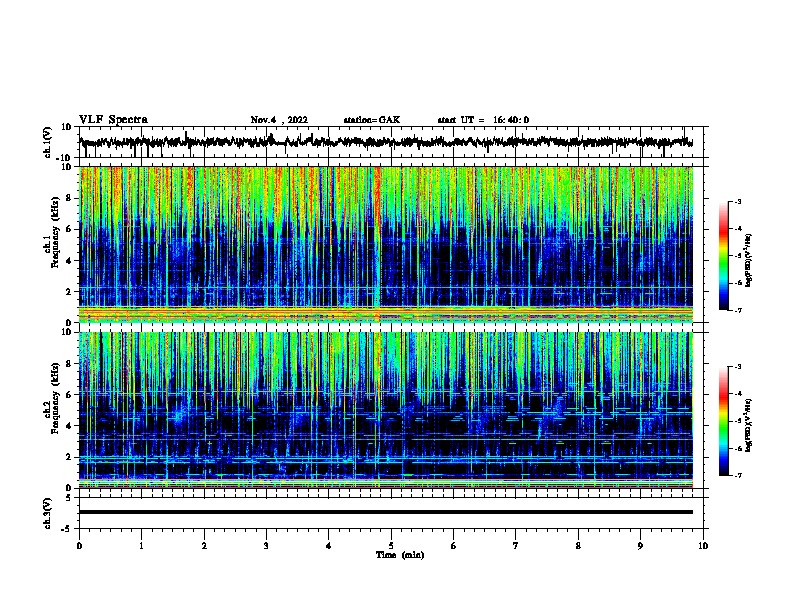Click time axis tick label '0'
This screenshot has width=792, height=612.
coord(79,546)
